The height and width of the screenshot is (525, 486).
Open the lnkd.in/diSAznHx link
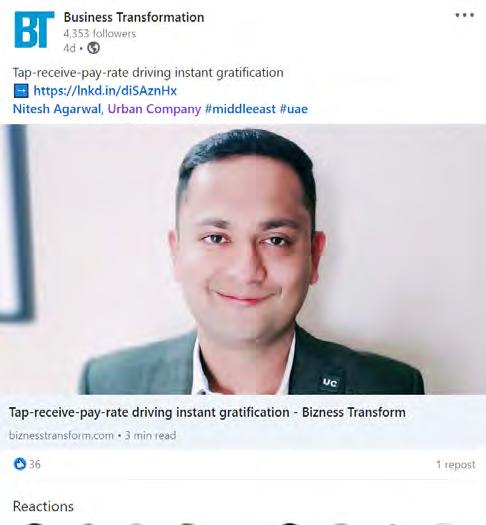tap(105, 91)
